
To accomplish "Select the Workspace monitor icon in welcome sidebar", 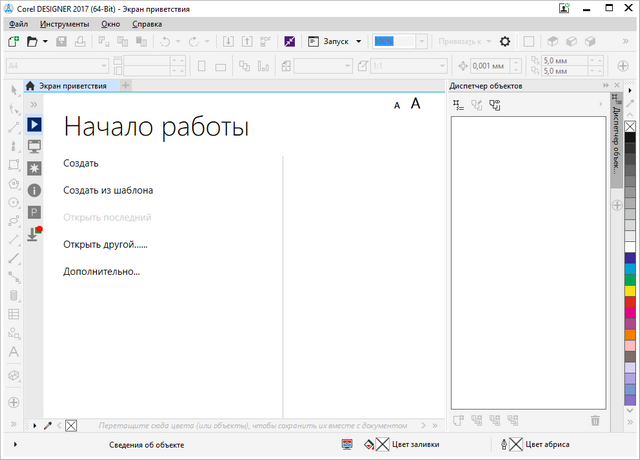I will pyautogui.click(x=34, y=146).
